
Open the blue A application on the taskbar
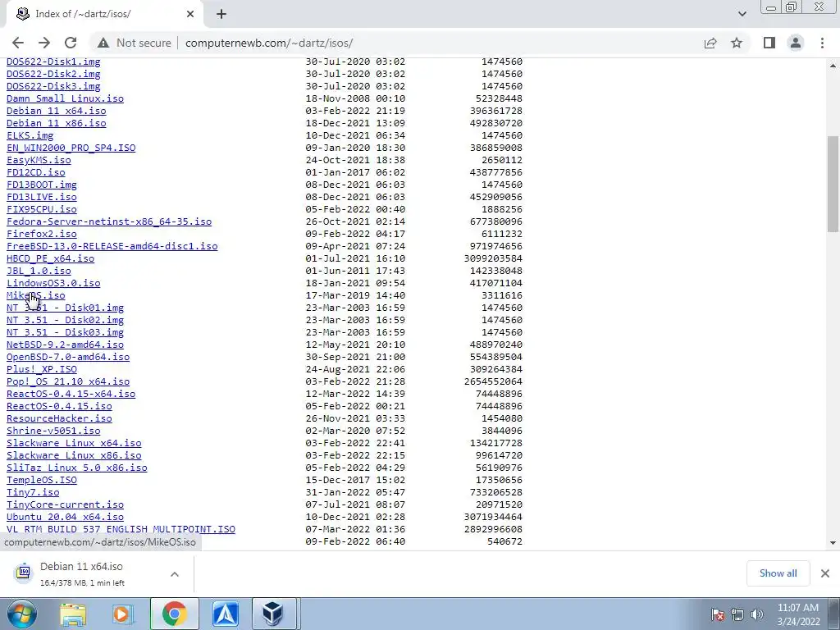225,614
